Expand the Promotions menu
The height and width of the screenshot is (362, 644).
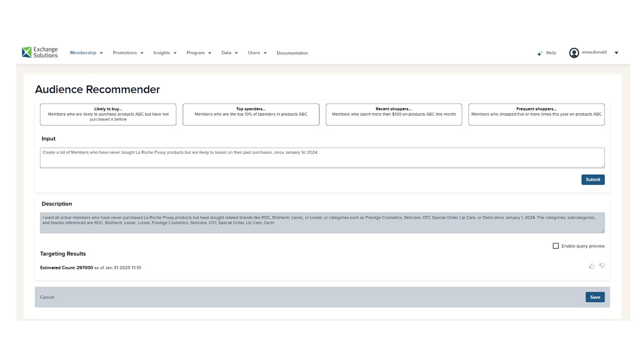(128, 53)
